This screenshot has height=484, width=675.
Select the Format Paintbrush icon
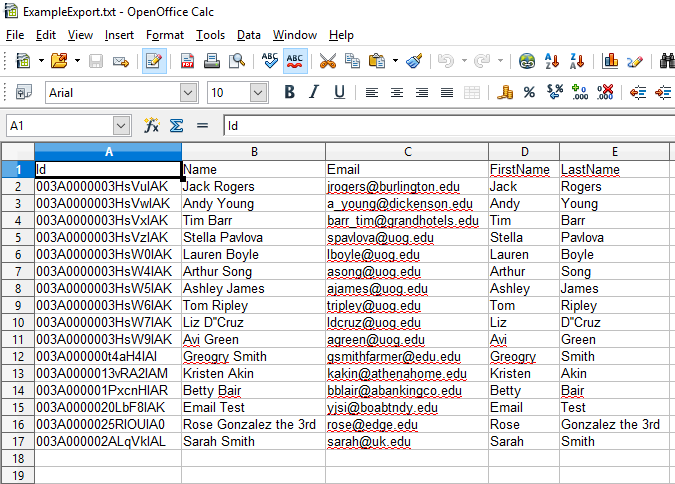[x=414, y=61]
